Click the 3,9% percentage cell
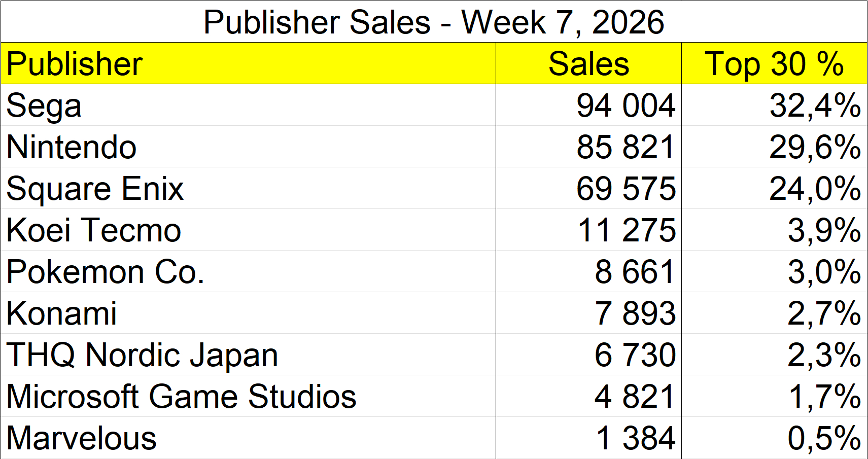Image resolution: width=868 pixels, height=459 pixels. (824, 230)
